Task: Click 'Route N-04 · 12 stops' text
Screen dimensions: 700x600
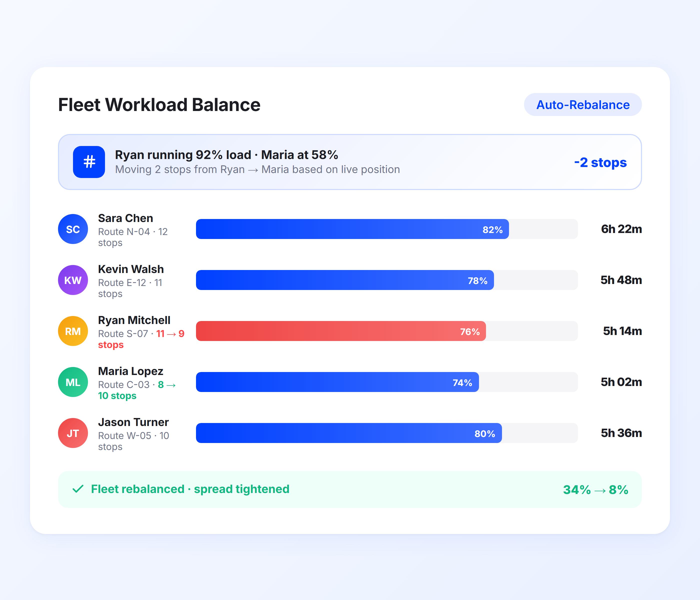Action: (133, 237)
